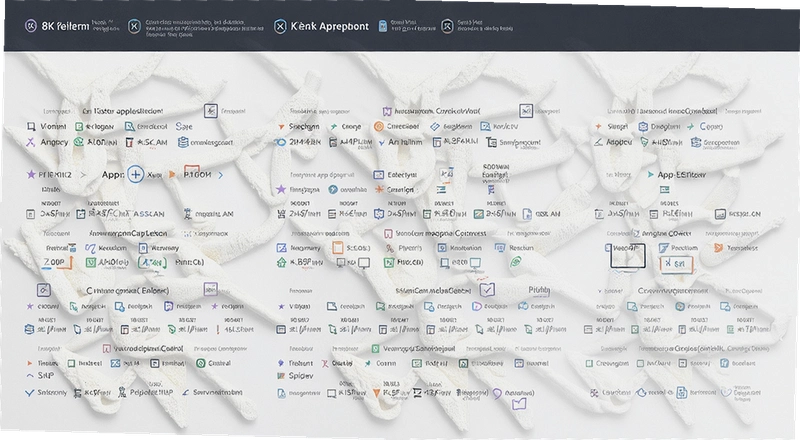Click the purple star icon left of the grey chevron
This screenshot has width=800, height=440.
pos(31,175)
